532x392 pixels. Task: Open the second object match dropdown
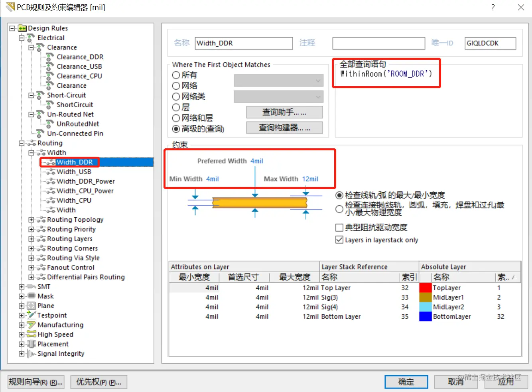tap(278, 97)
